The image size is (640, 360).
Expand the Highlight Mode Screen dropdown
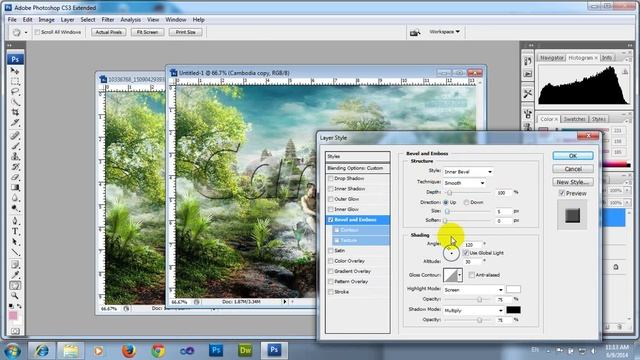[x=473, y=290]
